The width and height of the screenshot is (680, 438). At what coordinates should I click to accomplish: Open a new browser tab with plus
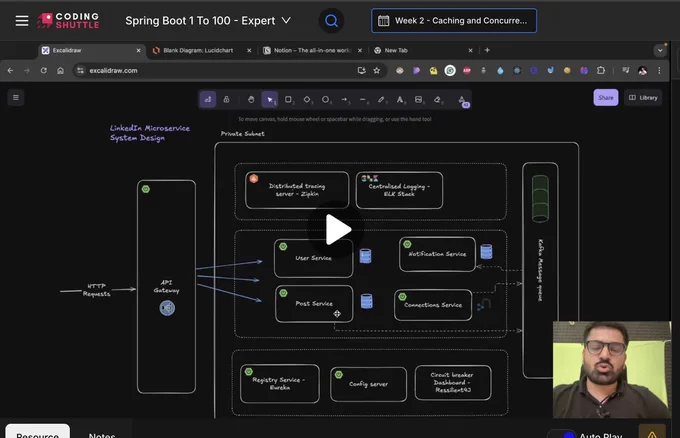tap(487, 50)
